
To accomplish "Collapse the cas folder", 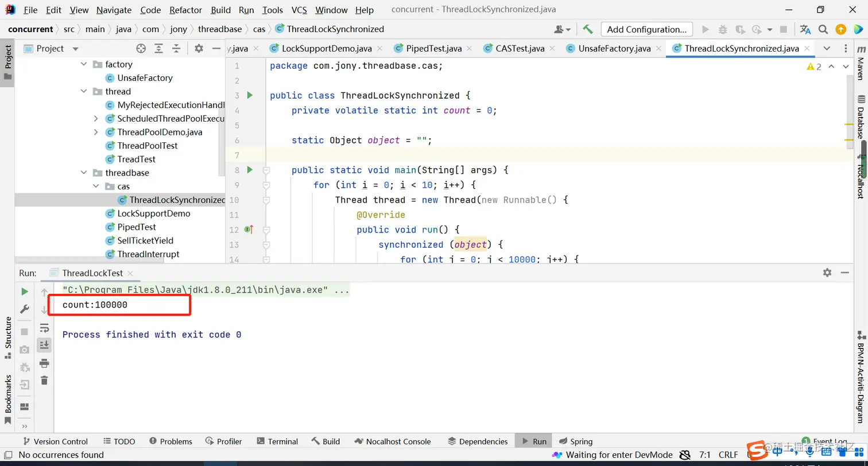I will (96, 187).
